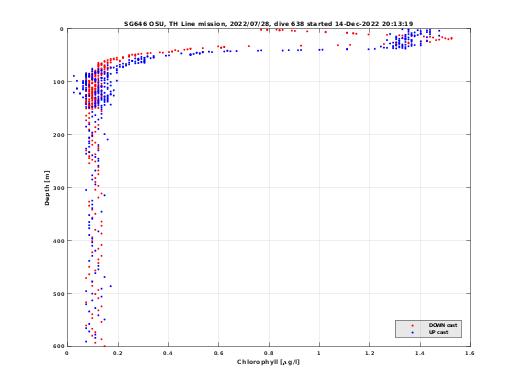Click the 1.4 tick on chlorophyll axis
The width and height of the screenshot is (520, 390).
click(420, 353)
